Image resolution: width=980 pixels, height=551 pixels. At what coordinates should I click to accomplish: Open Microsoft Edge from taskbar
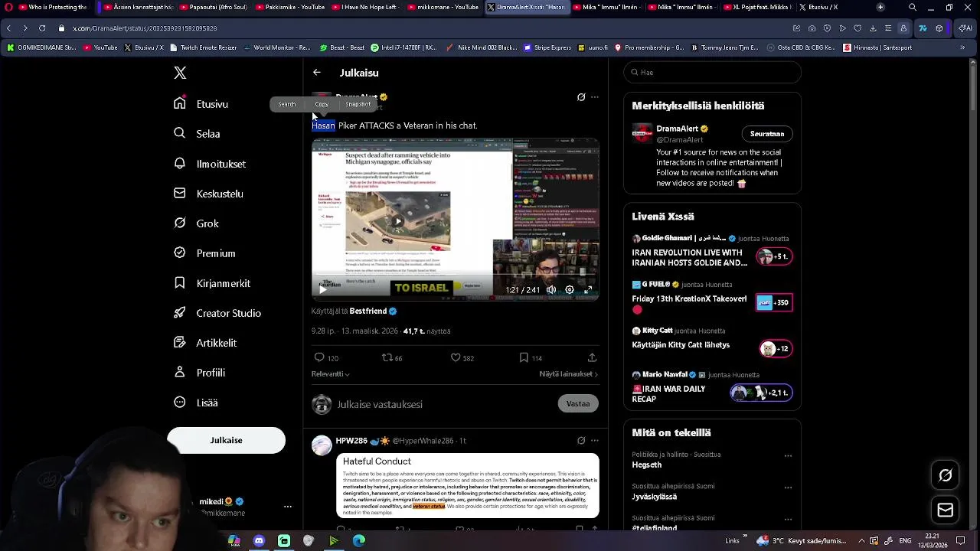pyautogui.click(x=358, y=541)
